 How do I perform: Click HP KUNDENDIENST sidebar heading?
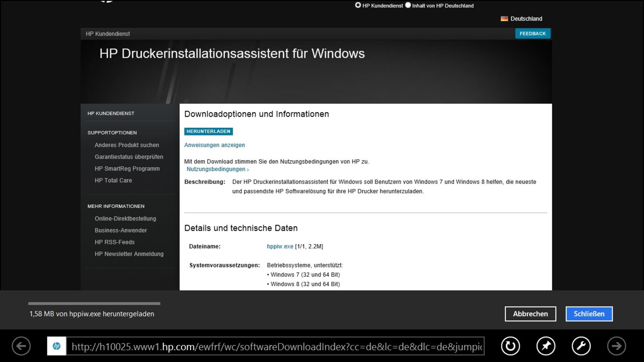point(111,114)
